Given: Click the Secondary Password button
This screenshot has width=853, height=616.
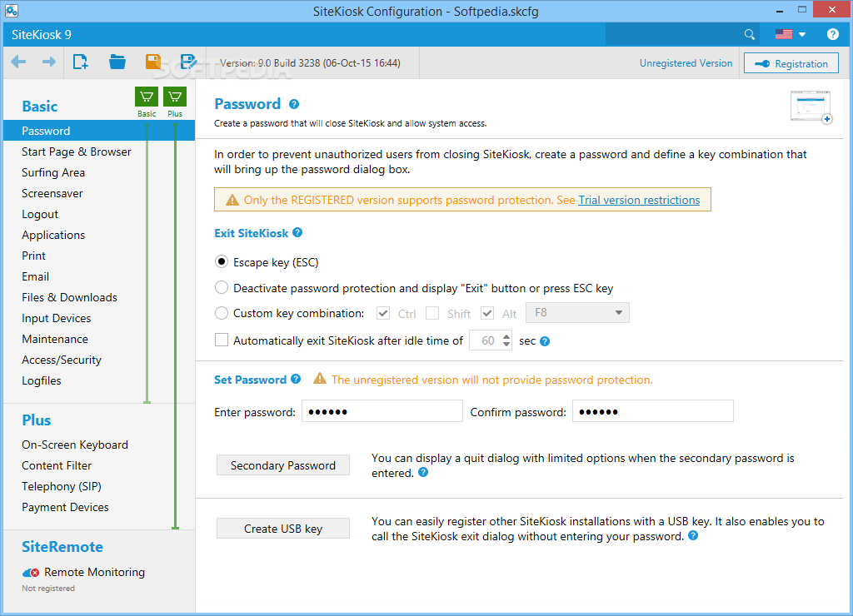Looking at the screenshot, I should pyautogui.click(x=283, y=464).
